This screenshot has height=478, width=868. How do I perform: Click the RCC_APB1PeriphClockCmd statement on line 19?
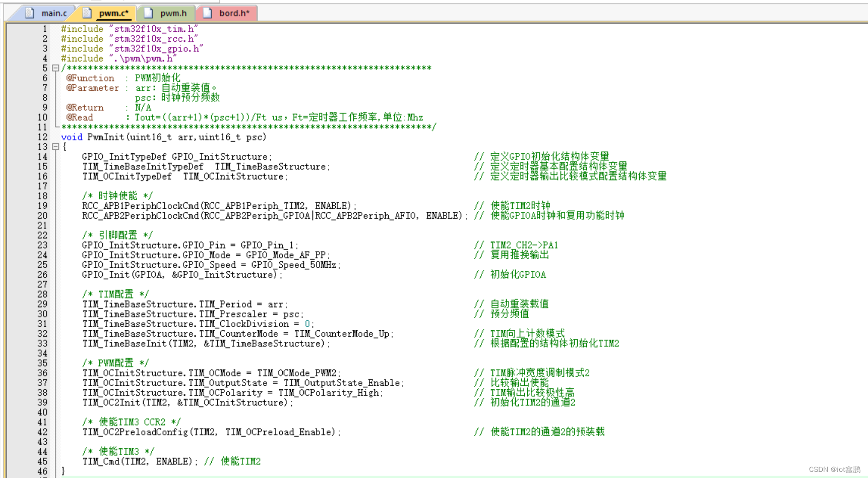(219, 206)
